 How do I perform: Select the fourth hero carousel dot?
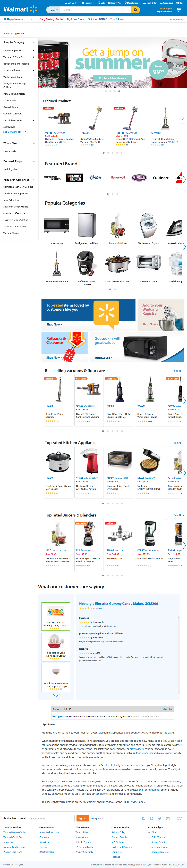pos(119,91)
